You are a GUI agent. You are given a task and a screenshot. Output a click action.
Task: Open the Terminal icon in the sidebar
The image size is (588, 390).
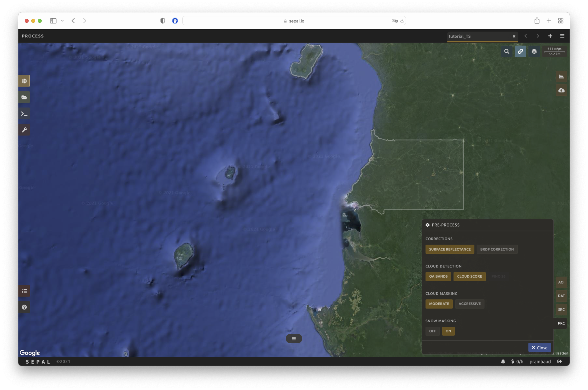tap(24, 114)
